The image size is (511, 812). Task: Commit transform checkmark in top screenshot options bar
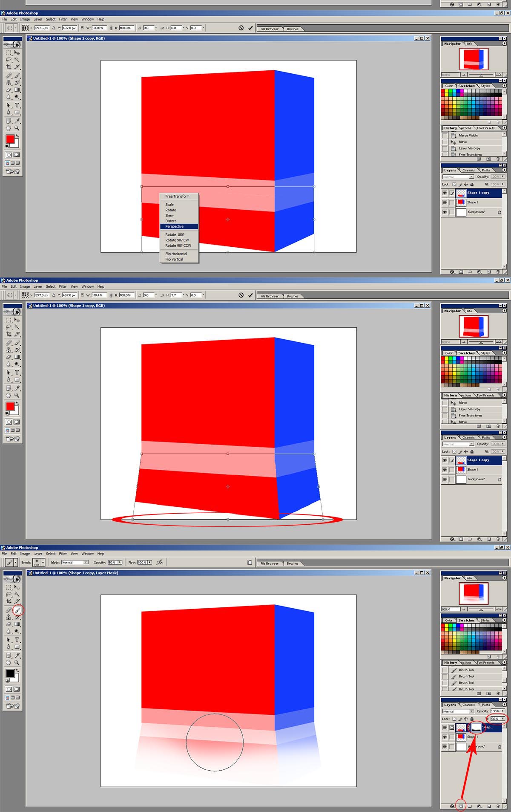coord(250,28)
